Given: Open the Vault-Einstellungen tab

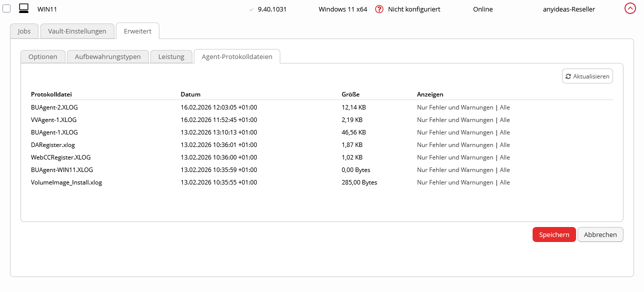Looking at the screenshot, I should point(77,31).
